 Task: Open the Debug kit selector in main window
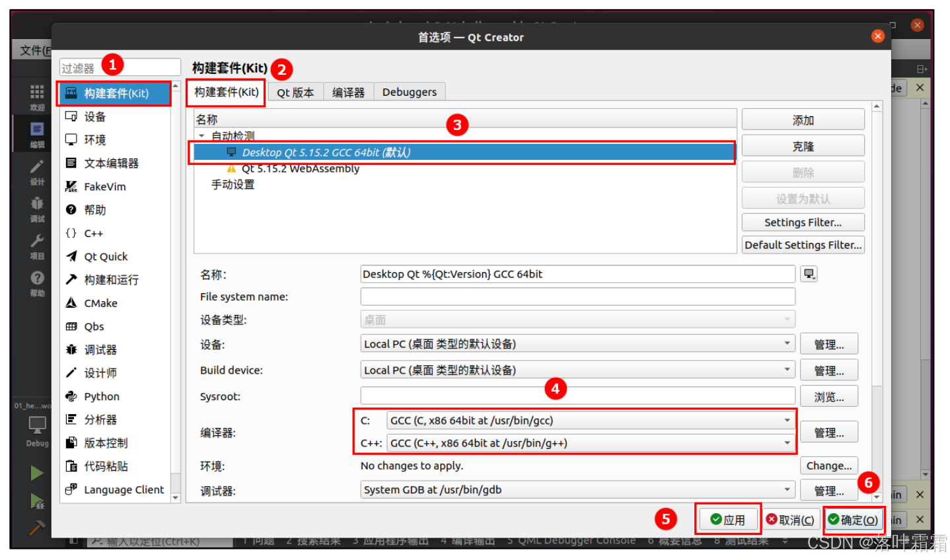(37, 431)
